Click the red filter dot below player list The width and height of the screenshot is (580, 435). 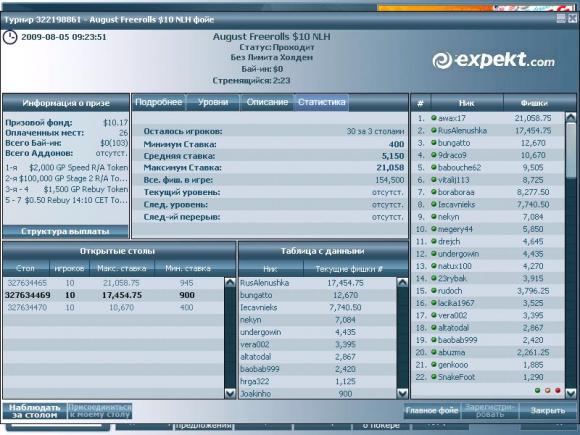(x=557, y=390)
